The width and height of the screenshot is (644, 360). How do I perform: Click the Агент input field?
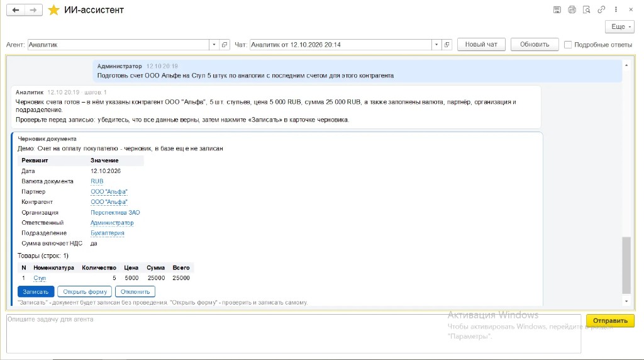pos(118,45)
